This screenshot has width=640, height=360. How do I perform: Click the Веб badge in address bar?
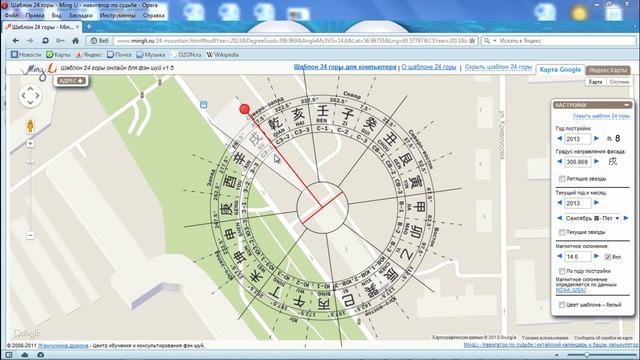pyautogui.click(x=100, y=41)
